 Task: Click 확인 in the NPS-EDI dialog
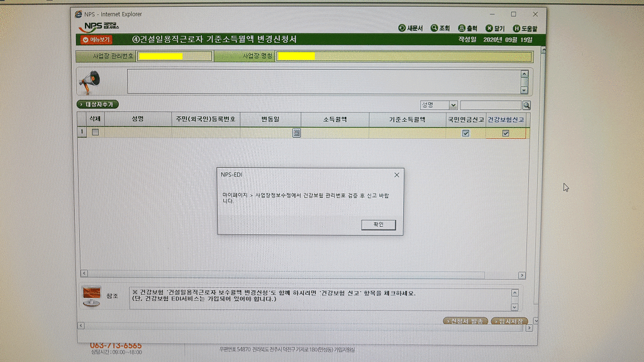378,224
